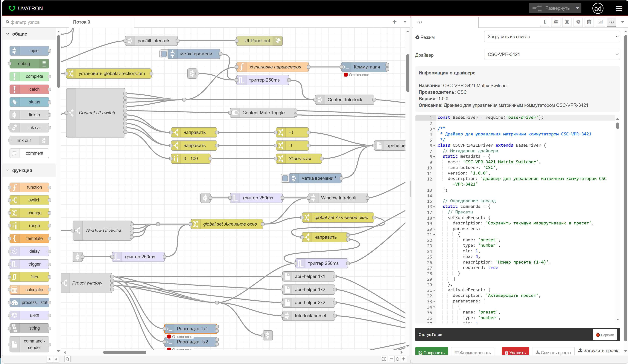Open the debug messages sidebar tab
The image size is (628, 364).
point(567,22)
